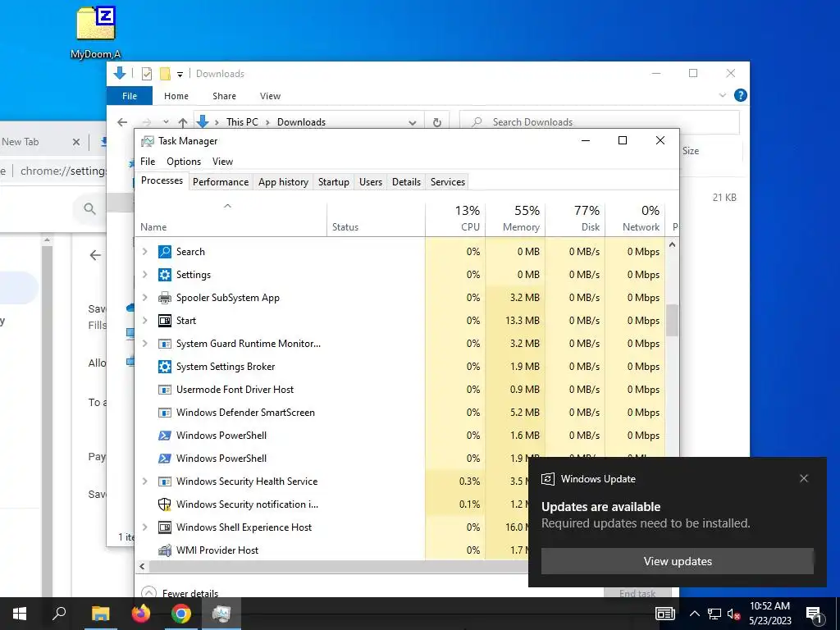Open the Explorer Share ribbon tab
Screen dimensions: 840x630
(224, 96)
